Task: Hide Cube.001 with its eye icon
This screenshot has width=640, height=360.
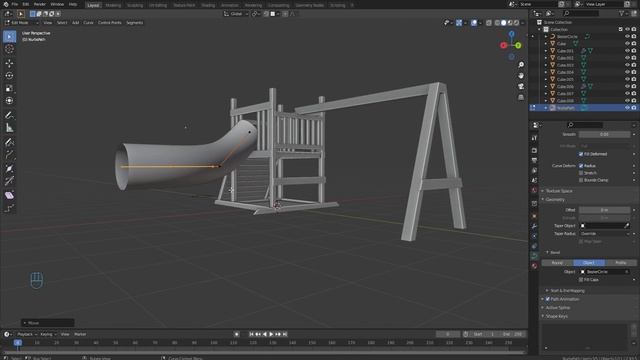Action: point(627,51)
